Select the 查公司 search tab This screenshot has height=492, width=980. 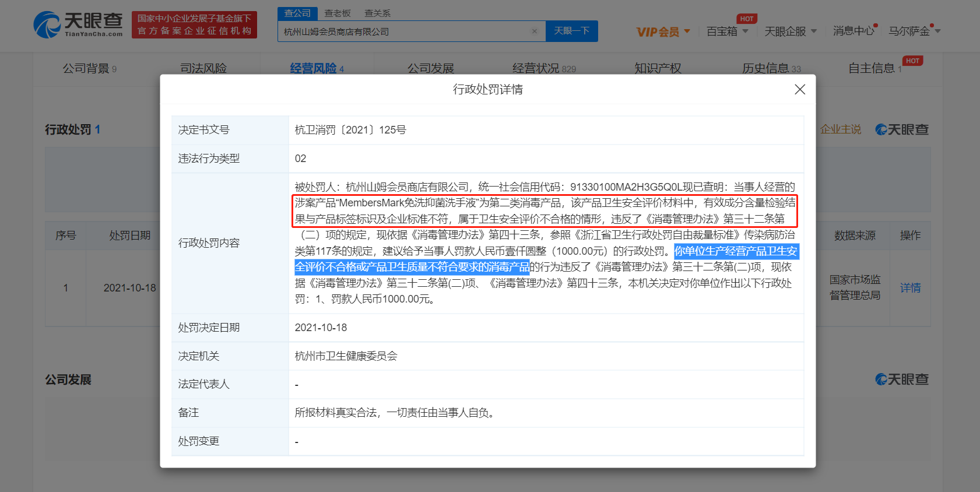pyautogui.click(x=297, y=13)
